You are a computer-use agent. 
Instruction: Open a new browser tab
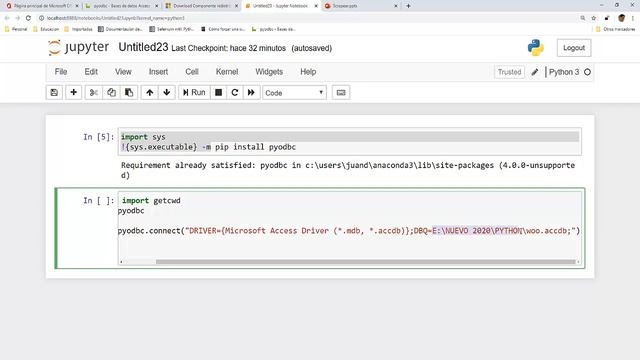coord(408,6)
